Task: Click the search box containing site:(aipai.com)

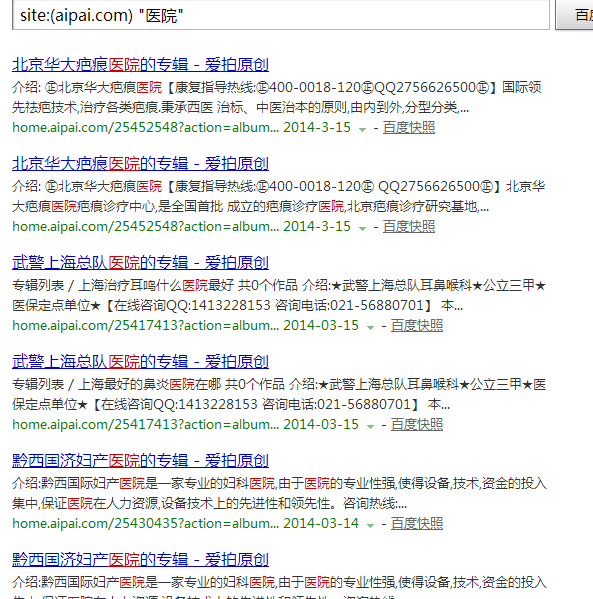Action: [x=281, y=15]
